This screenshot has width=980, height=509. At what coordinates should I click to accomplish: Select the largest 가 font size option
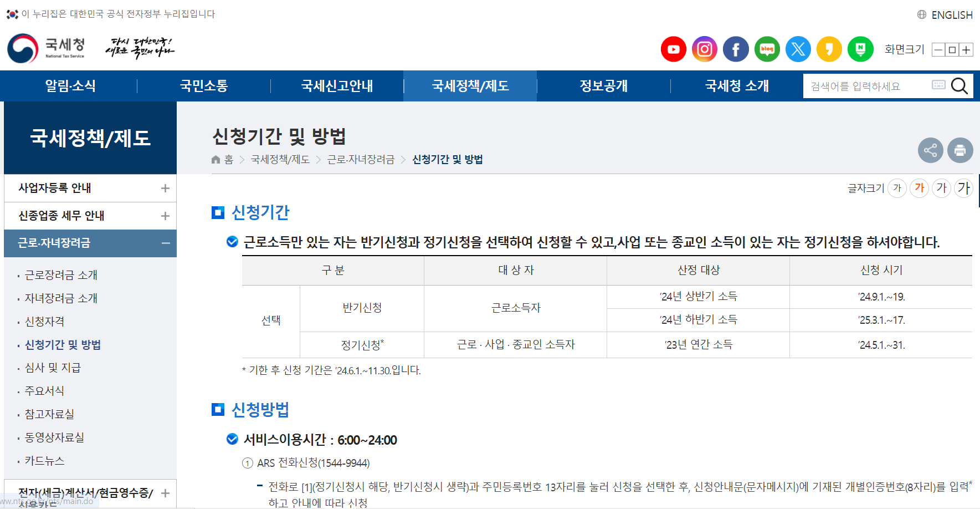coord(963,188)
